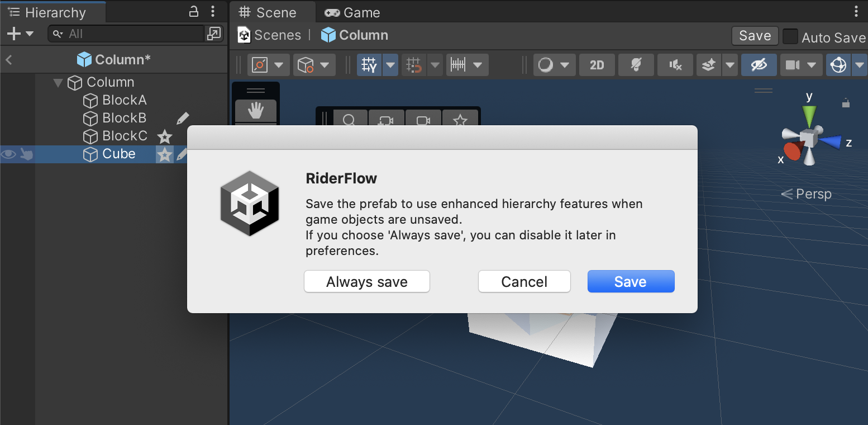
Task: Toggle the Persp projection label
Action: (806, 194)
